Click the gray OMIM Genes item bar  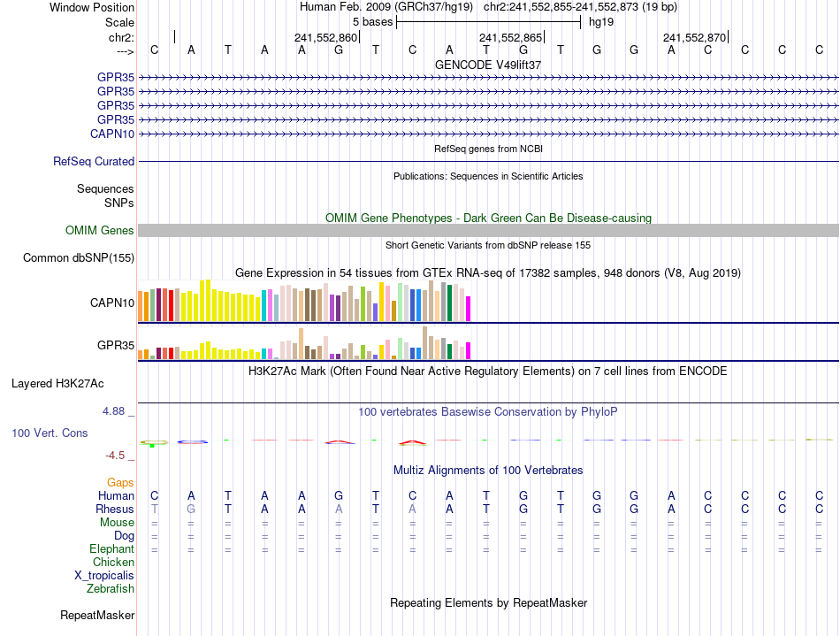click(488, 230)
